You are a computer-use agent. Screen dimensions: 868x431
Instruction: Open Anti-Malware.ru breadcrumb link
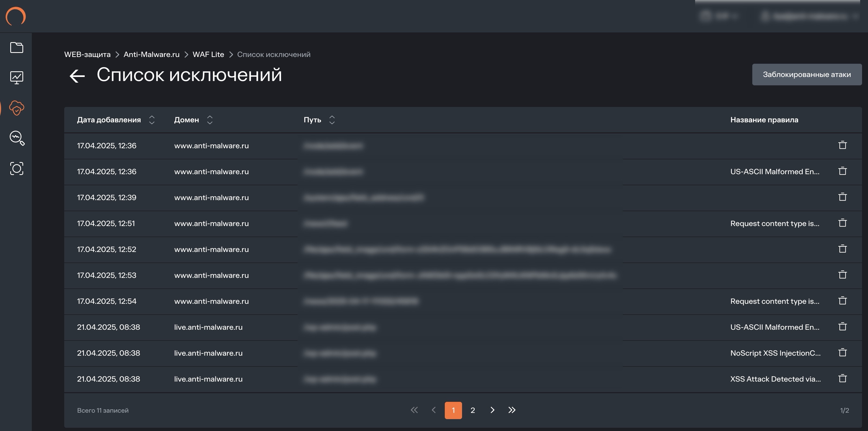click(x=151, y=55)
